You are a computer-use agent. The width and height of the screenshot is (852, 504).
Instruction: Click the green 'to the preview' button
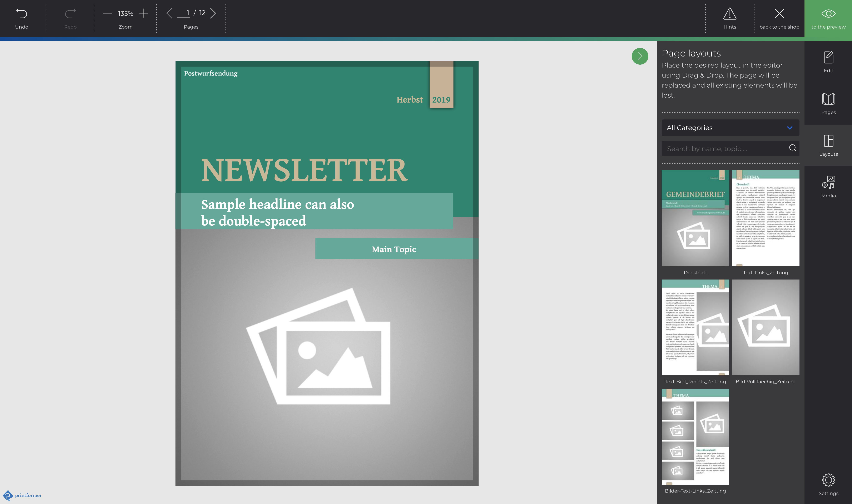click(x=828, y=18)
